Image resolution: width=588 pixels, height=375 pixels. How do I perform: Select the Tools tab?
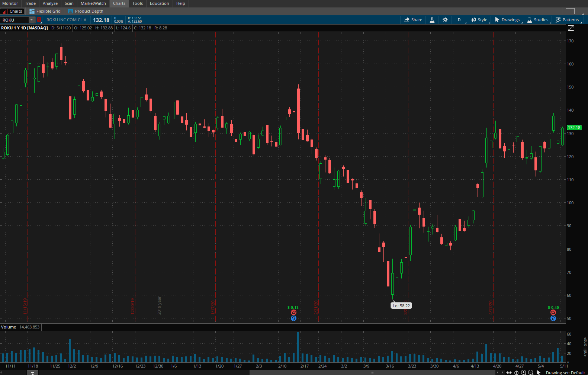point(138,3)
